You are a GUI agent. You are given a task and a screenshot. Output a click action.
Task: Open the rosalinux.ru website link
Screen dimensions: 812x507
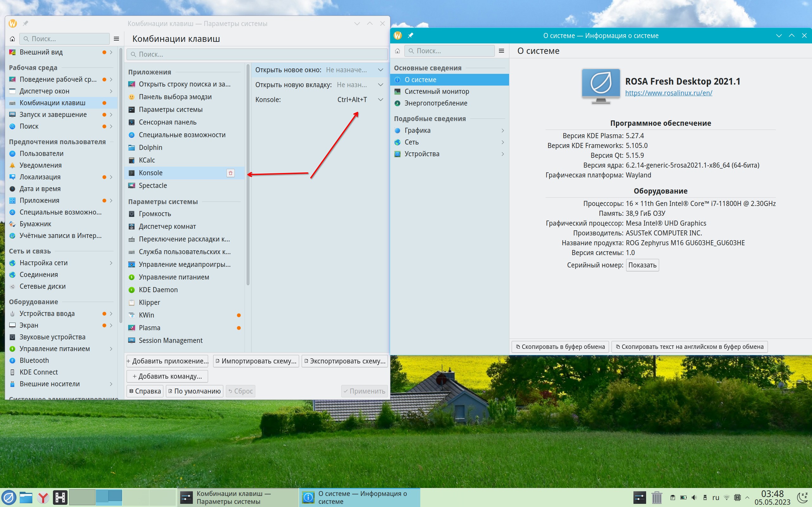(x=668, y=93)
